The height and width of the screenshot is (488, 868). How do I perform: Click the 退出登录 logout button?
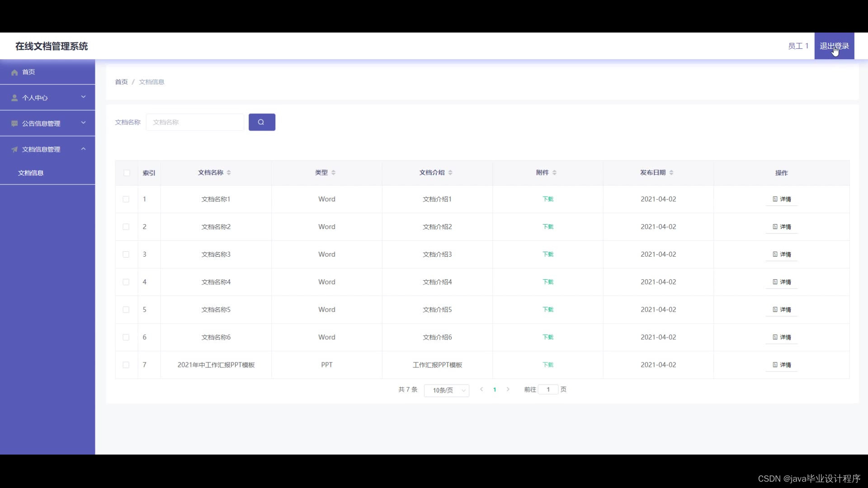click(834, 46)
